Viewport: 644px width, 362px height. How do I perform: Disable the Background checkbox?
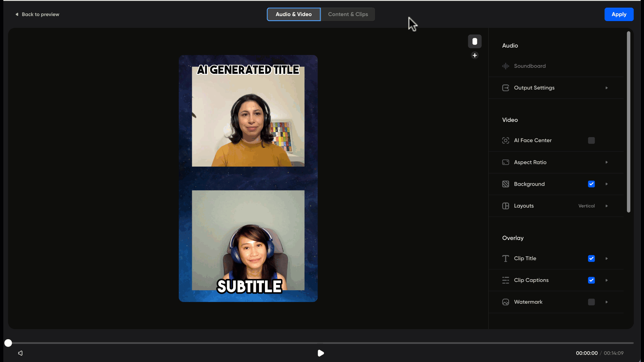click(591, 184)
